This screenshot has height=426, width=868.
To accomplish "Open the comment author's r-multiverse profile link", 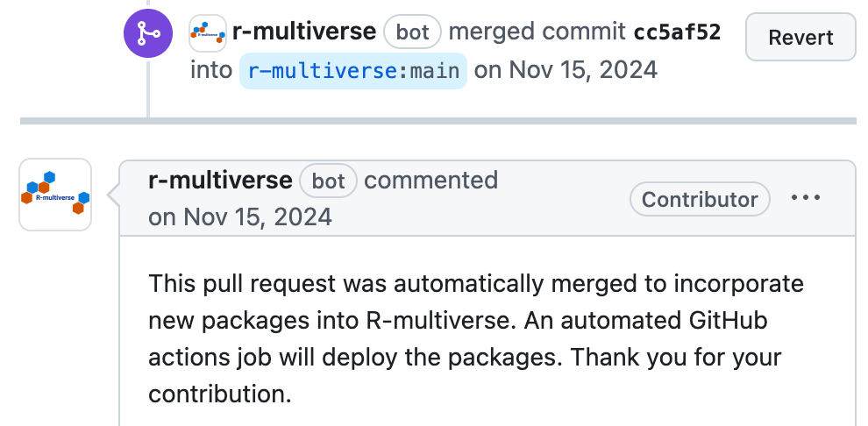I will (220, 181).
